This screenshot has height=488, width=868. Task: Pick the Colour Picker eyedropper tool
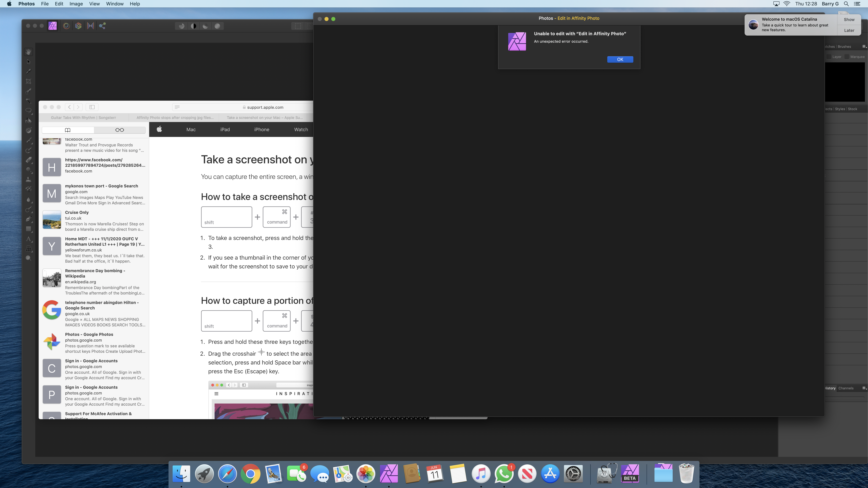click(29, 71)
